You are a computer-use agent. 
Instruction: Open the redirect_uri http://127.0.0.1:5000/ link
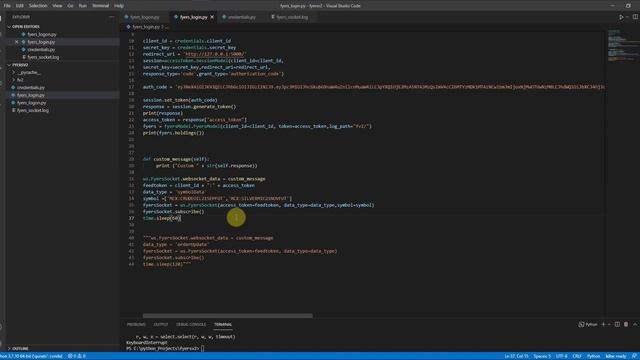(x=214, y=54)
